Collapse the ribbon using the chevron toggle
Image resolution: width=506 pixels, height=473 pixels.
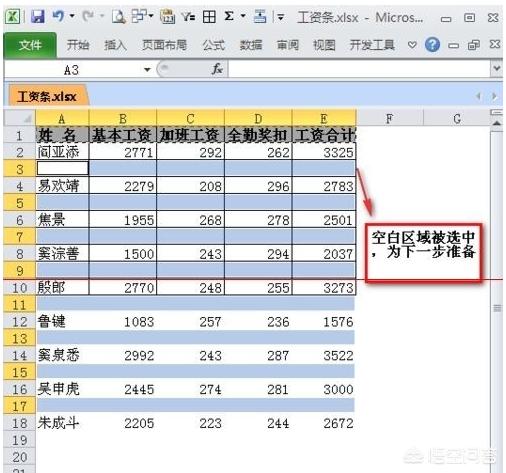(x=412, y=45)
